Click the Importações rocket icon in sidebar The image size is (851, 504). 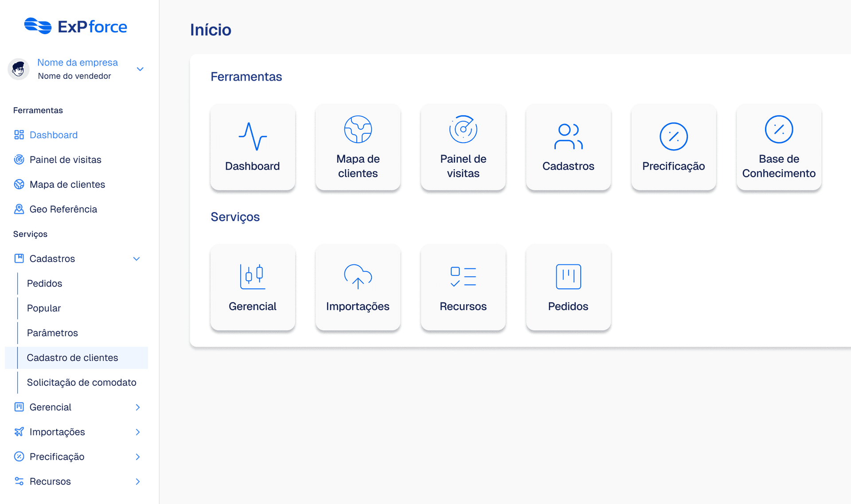point(19,432)
